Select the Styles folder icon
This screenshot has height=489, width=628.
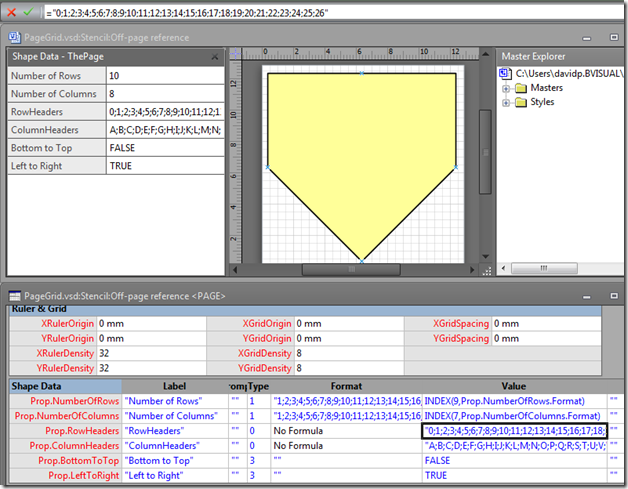point(523,102)
